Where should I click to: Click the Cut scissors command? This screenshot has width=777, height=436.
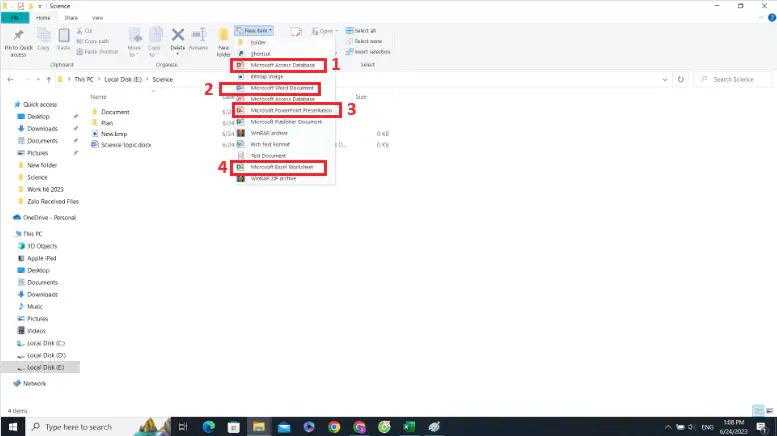coord(85,31)
